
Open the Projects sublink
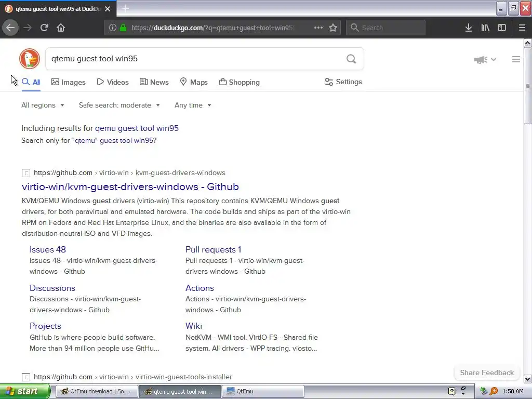pos(46,326)
